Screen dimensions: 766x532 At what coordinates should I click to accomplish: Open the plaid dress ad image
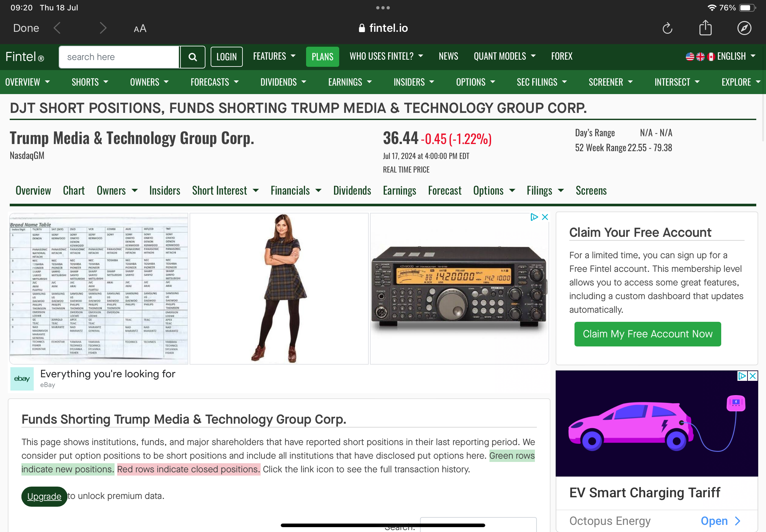click(x=279, y=289)
